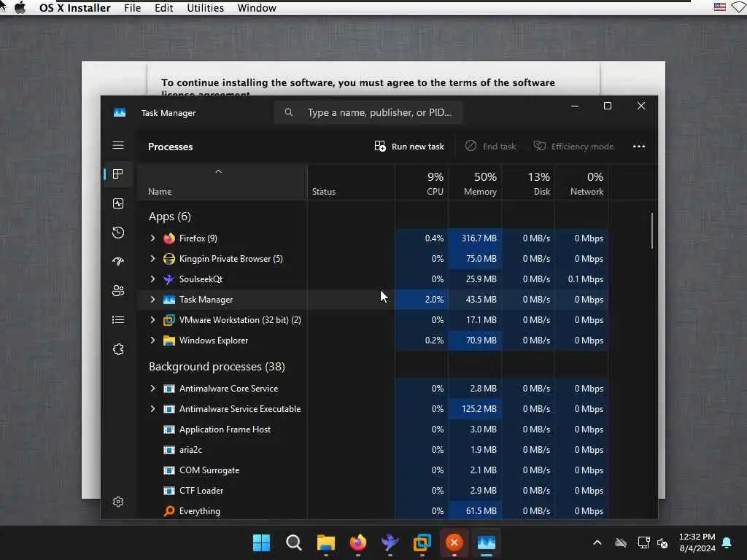Expand Kingpin Private Browser (5) group
This screenshot has height=560, width=747.
click(152, 259)
